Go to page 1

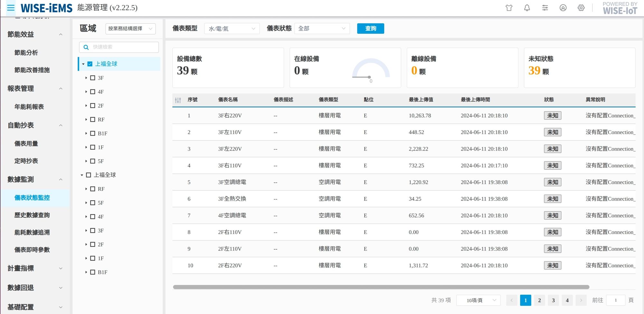pos(526,300)
